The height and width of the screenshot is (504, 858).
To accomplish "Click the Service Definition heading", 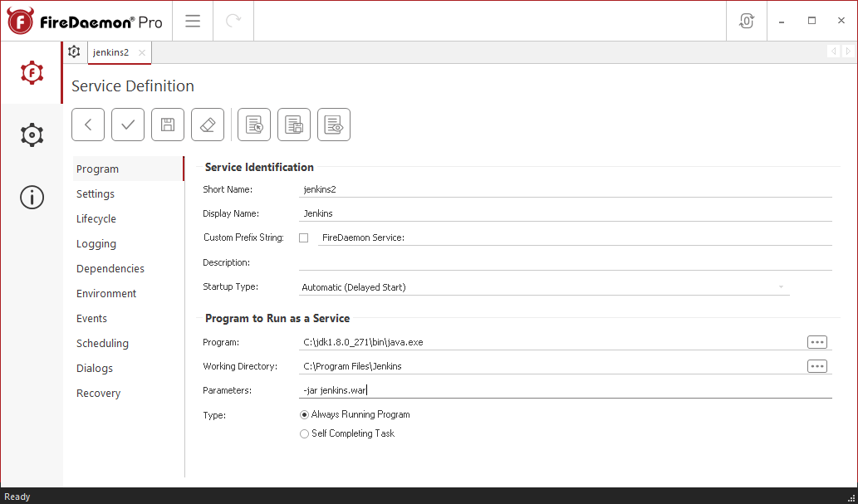I will click(133, 86).
